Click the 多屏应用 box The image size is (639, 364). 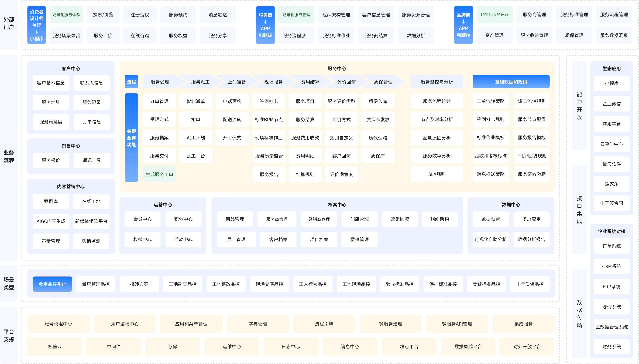531,219
